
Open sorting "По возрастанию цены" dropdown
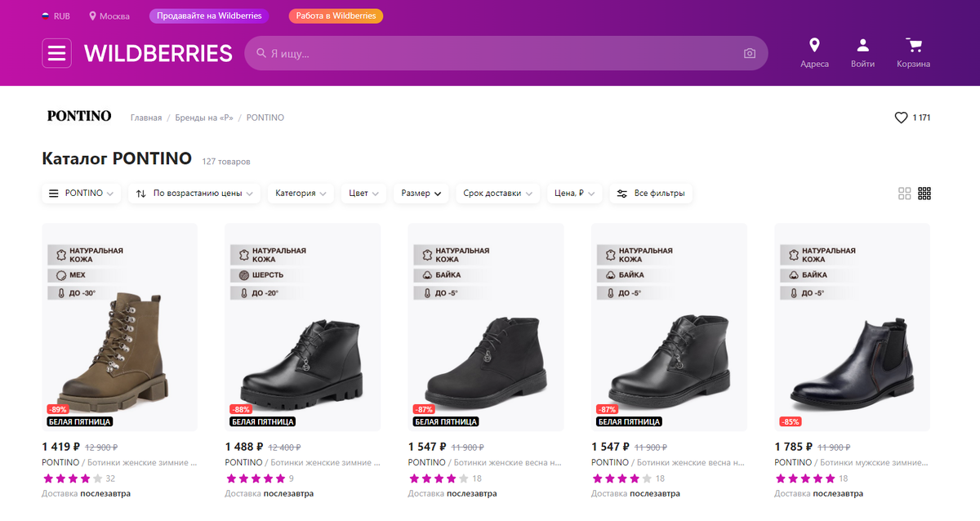(x=194, y=194)
